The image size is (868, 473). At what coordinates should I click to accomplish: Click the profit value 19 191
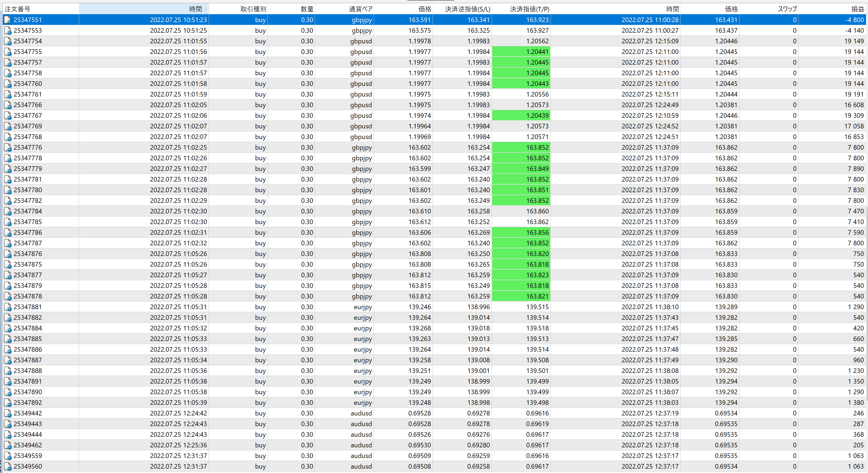point(854,94)
